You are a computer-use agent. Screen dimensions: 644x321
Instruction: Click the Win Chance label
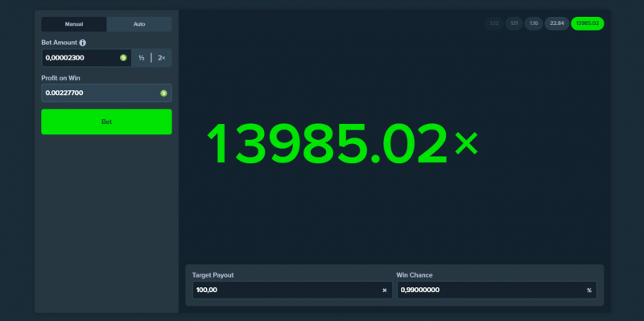coord(415,275)
